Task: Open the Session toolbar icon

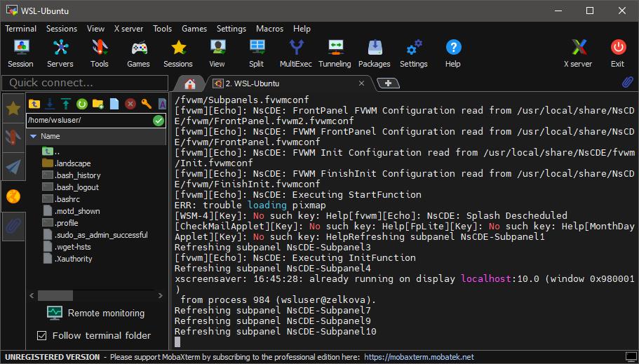Action: point(21,53)
